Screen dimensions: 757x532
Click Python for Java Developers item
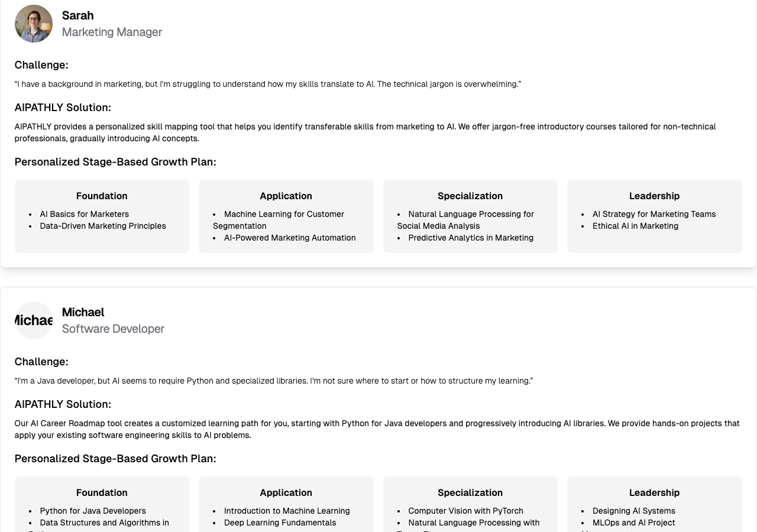pyautogui.click(x=93, y=511)
